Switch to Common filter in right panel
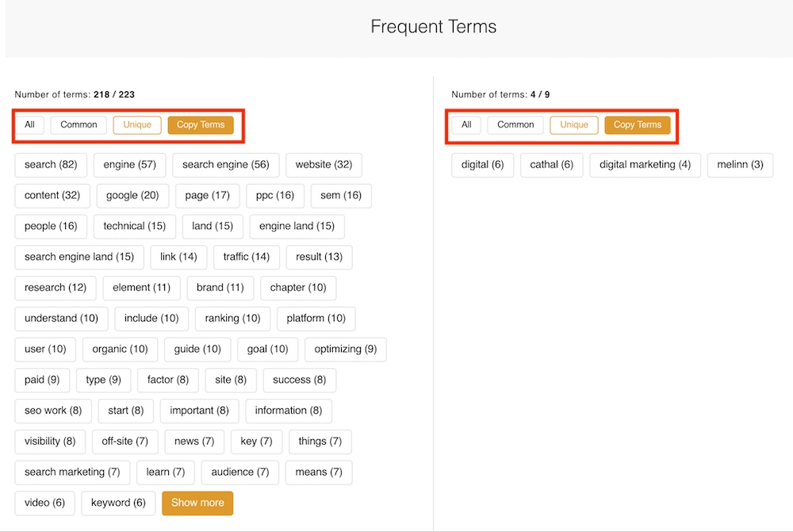Viewport: 793px width, 532px height. coord(515,124)
